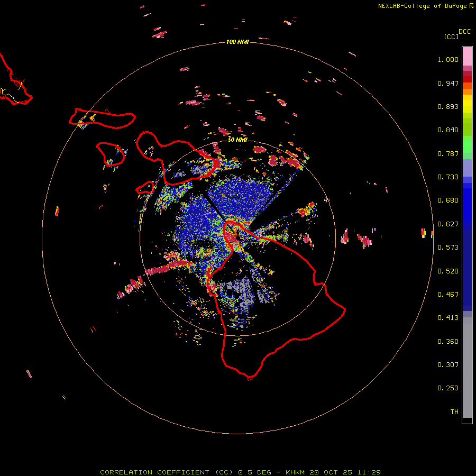Image resolution: width=476 pixels, height=476 pixels.
Task: Click the 0.787 color scale value
Action: (448, 153)
